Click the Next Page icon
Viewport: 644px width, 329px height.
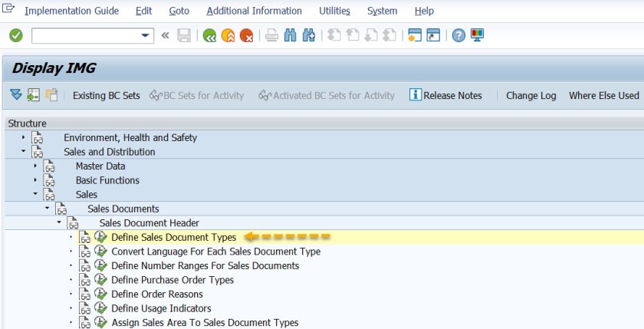(x=371, y=36)
